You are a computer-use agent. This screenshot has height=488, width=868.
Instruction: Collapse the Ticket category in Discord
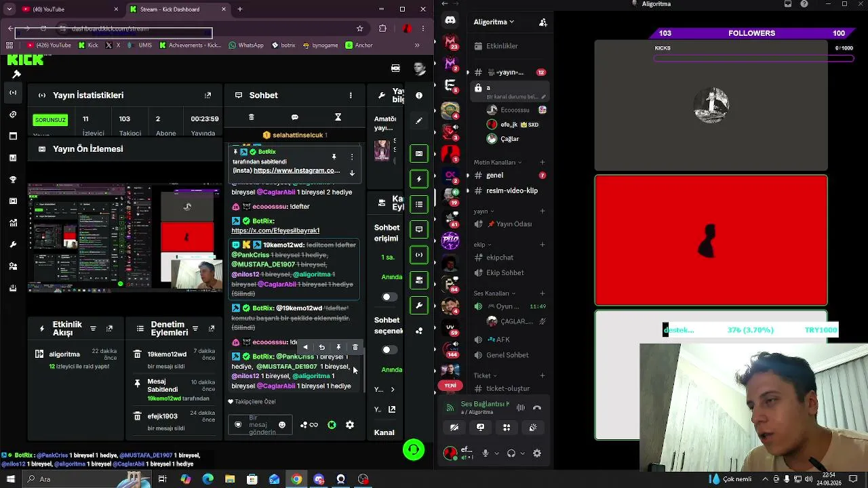(x=485, y=375)
